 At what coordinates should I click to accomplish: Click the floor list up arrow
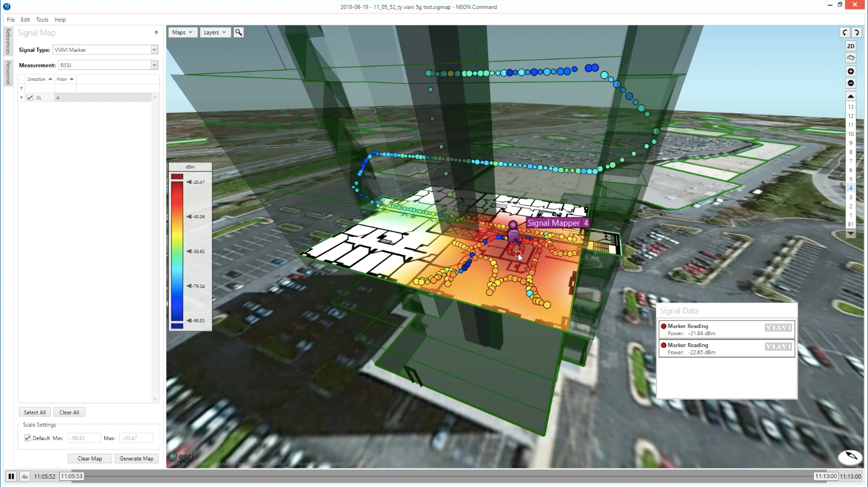[x=851, y=96]
